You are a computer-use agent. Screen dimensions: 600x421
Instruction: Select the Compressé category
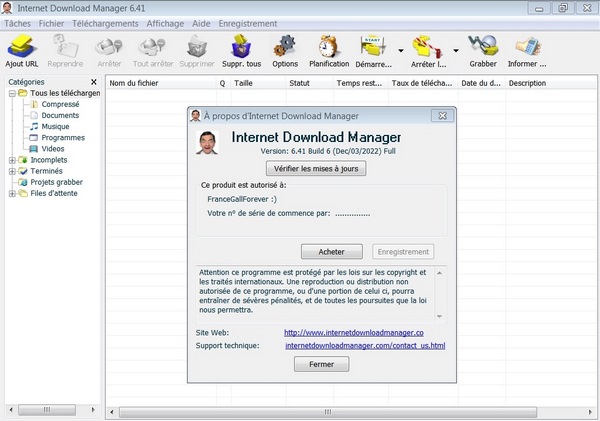60,104
